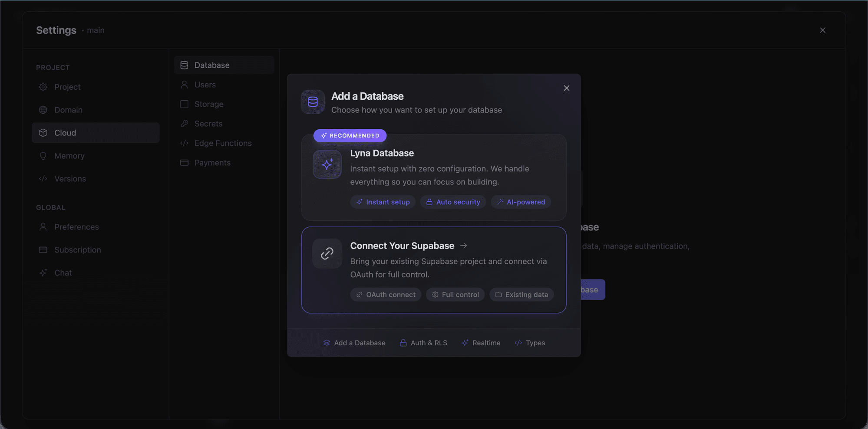
Task: Click Types in dialog footer
Action: (x=530, y=343)
